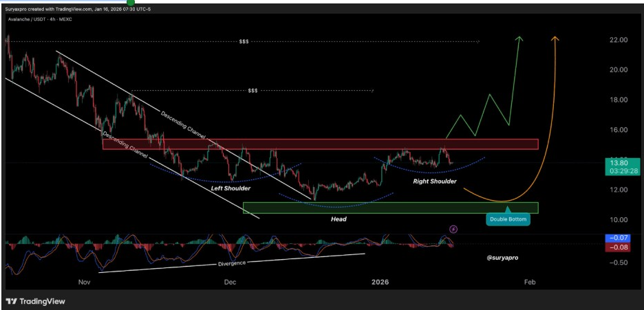Click the Double Bottom callout label
Image resolution: width=644 pixels, height=310 pixels.
coord(508,219)
